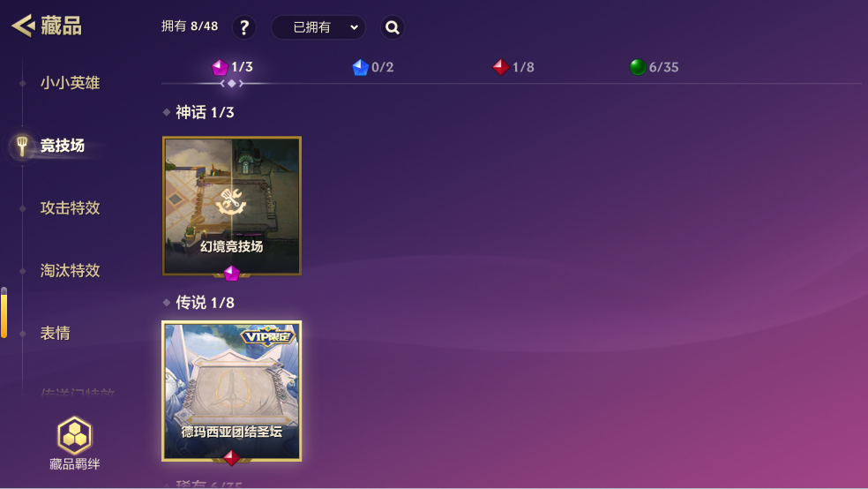Select the 德玛西亚团结圣坛 arena thumbnail
Viewport: 868px width, 489px height.
tap(232, 391)
